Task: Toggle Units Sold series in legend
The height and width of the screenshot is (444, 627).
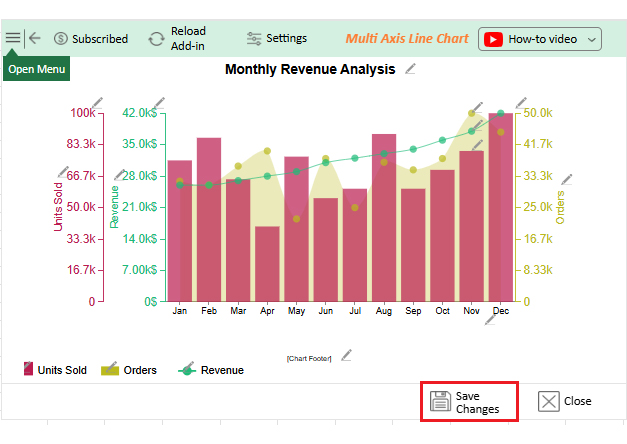Action: (55, 370)
